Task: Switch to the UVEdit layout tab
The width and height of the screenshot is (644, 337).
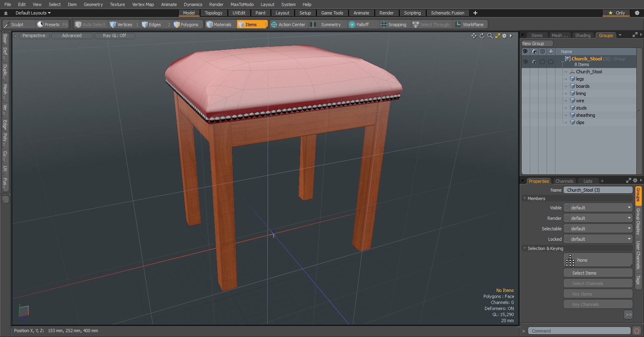Action: tap(239, 13)
